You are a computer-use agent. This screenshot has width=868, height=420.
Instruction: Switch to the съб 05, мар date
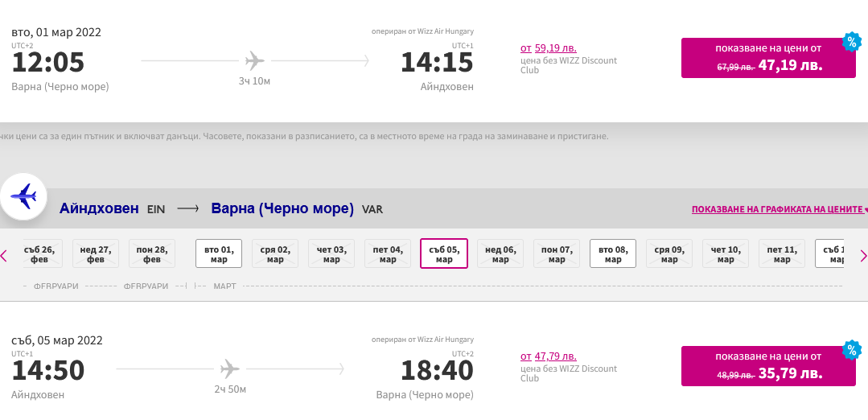pos(444,254)
